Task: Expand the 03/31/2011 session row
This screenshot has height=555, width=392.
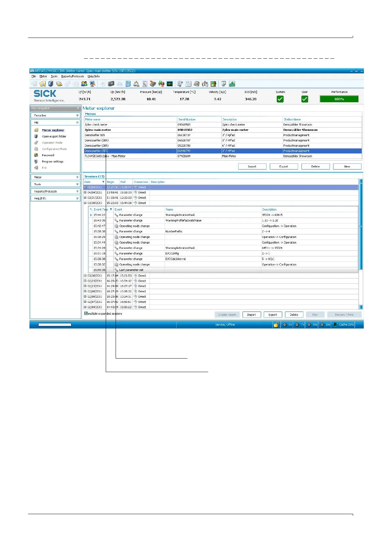Action: pyautogui.click(x=85, y=198)
